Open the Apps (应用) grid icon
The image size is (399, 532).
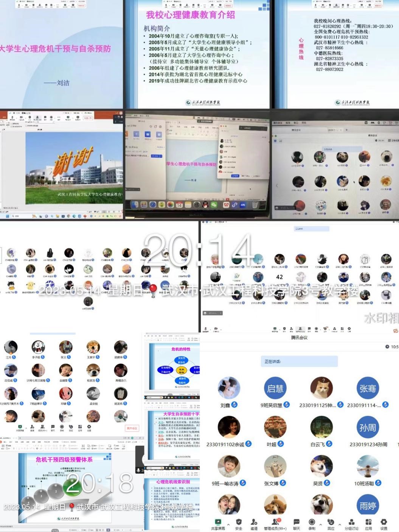(x=368, y=523)
